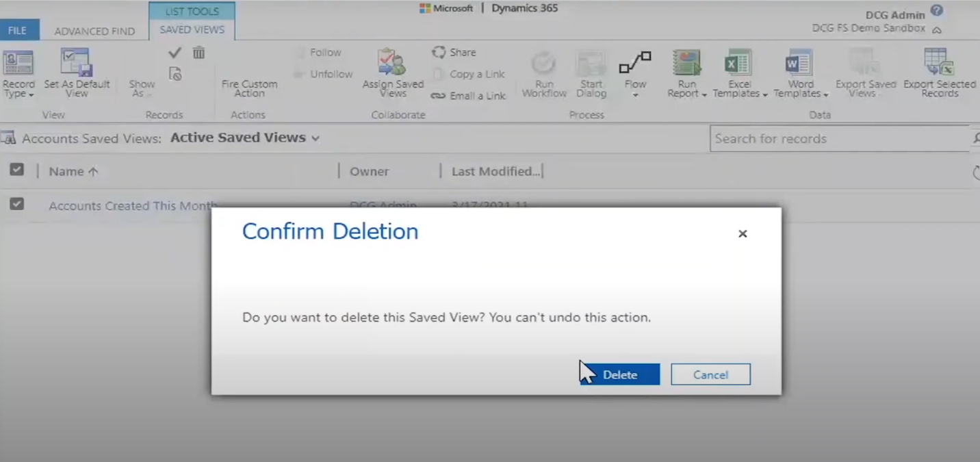Click the Accounts Saved Views grid icon

point(8,138)
